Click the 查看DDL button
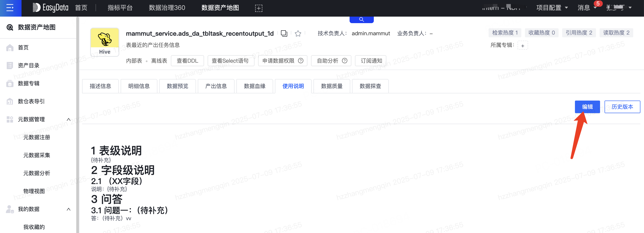Image resolution: width=644 pixels, height=233 pixels. [x=187, y=61]
